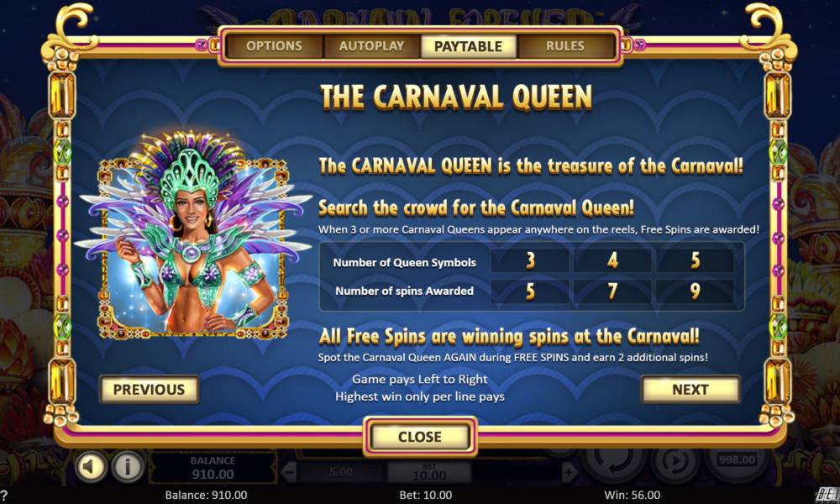The height and width of the screenshot is (504, 840).
Task: Select the Paytable tab
Action: point(468,46)
